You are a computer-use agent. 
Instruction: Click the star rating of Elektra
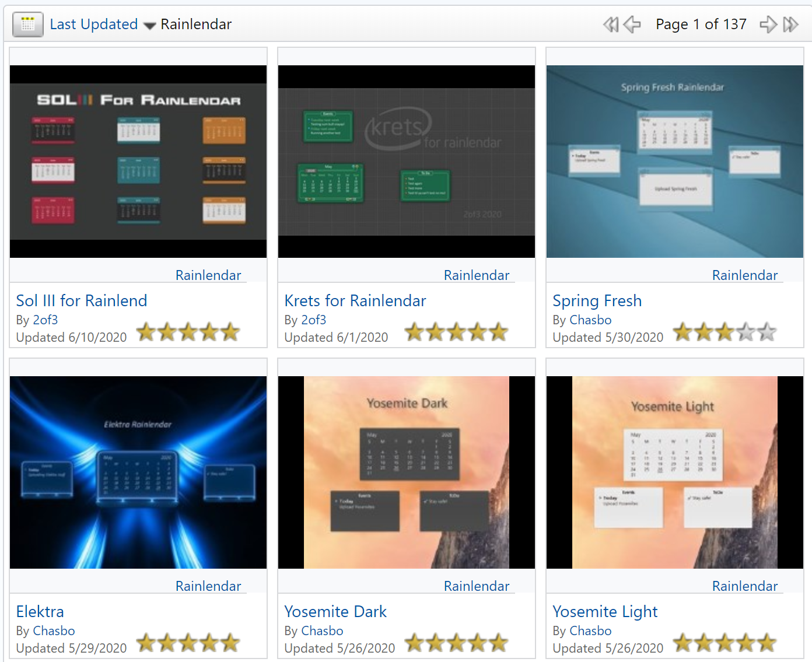click(x=188, y=643)
